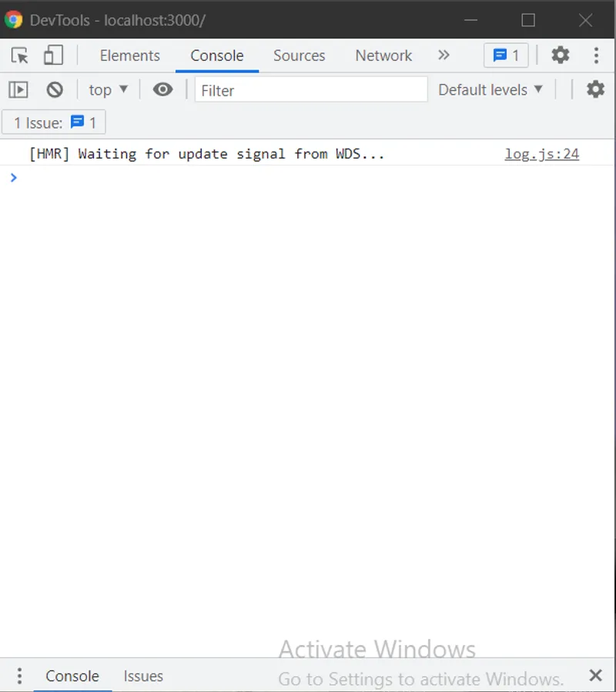Open the console settings gear
The width and height of the screenshot is (616, 692).
pos(595,89)
